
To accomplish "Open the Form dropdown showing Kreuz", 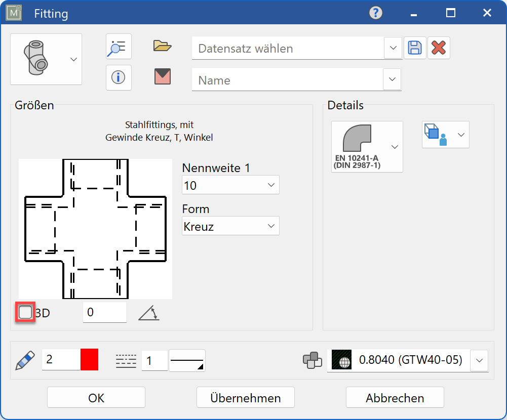I will [271, 226].
